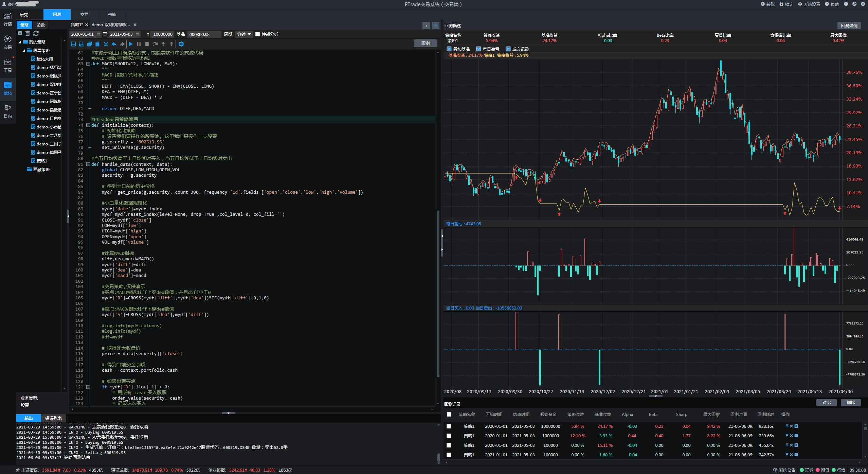This screenshot has width=868, height=474.
Task: Click the paste icon in editor toolbar
Action: point(98,44)
